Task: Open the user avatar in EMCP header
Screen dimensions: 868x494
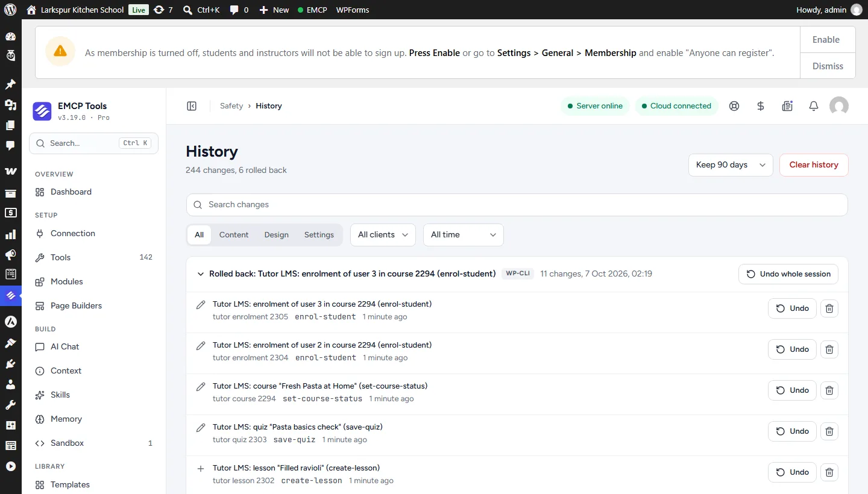Action: click(x=839, y=106)
